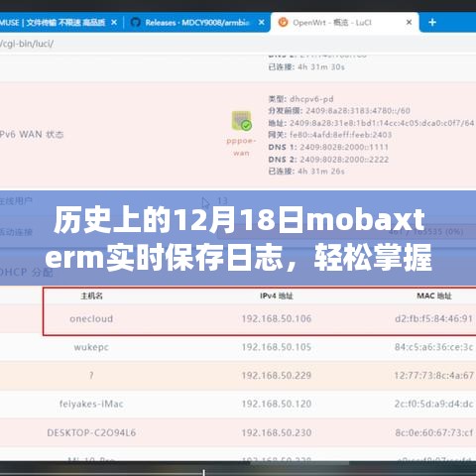Click the OpenWrt favicon on the LuCI tab
476x476 pixels.
(x=283, y=22)
